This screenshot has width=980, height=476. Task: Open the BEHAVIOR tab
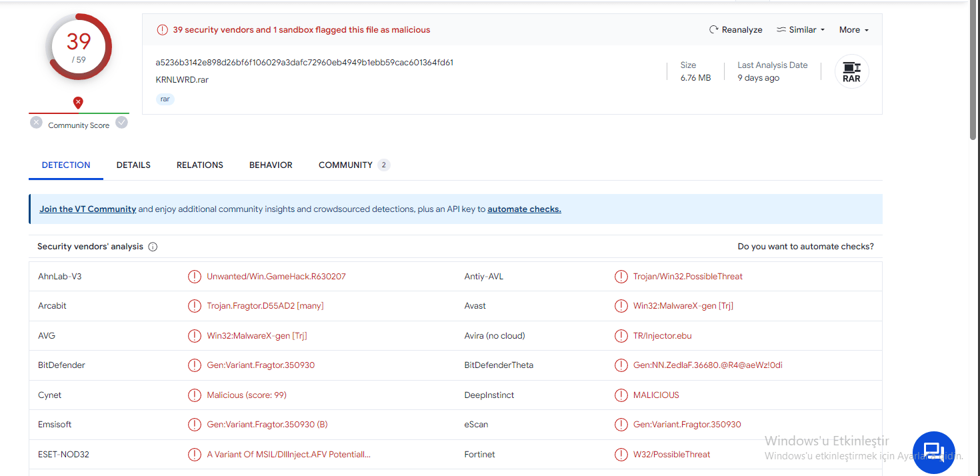(x=271, y=165)
